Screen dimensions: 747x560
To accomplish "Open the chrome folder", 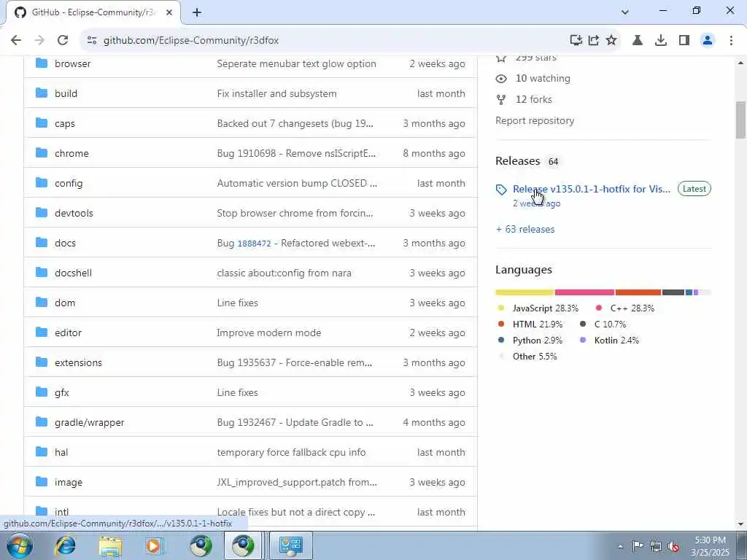I will (71, 153).
